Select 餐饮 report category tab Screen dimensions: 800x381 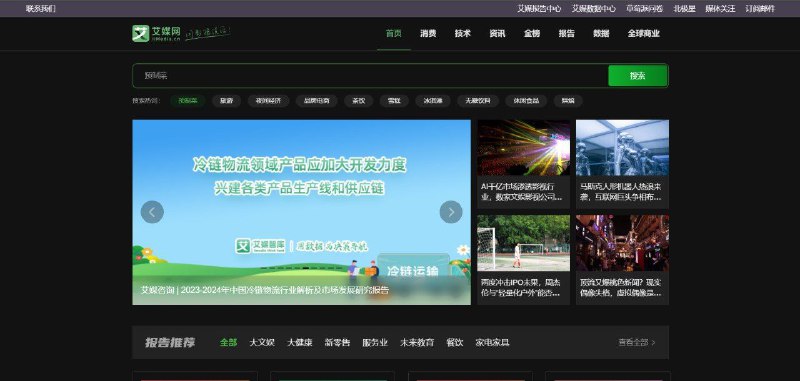pyautogui.click(x=455, y=342)
